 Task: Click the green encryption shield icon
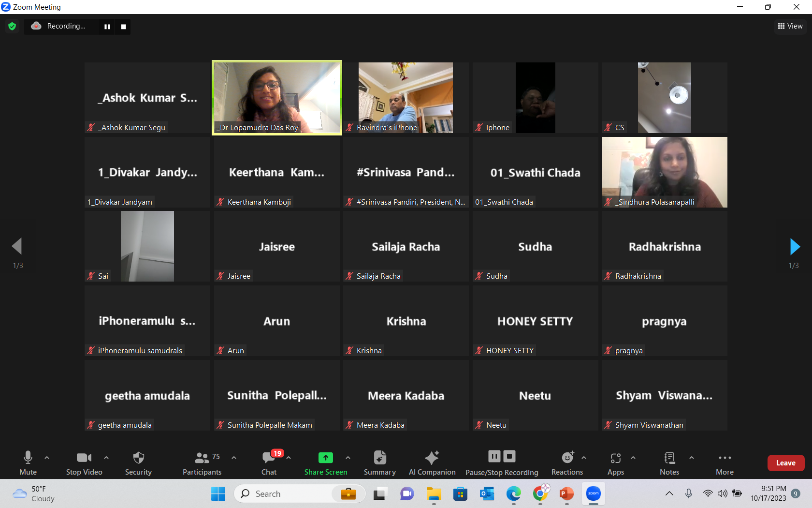pos(13,26)
